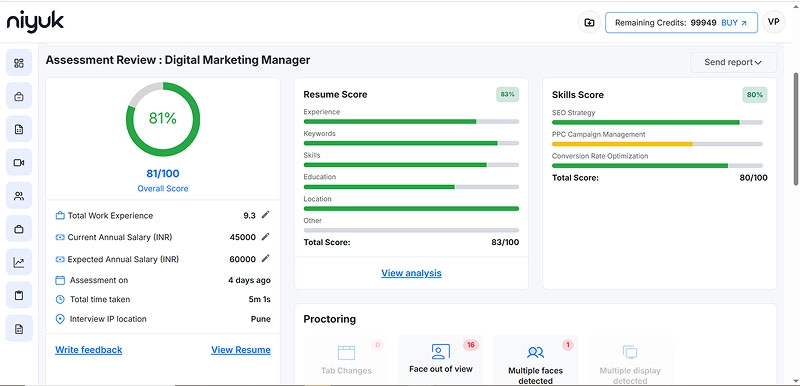Click the Keywords resume score bar
Screen dimensions: 800x386
tap(411, 143)
